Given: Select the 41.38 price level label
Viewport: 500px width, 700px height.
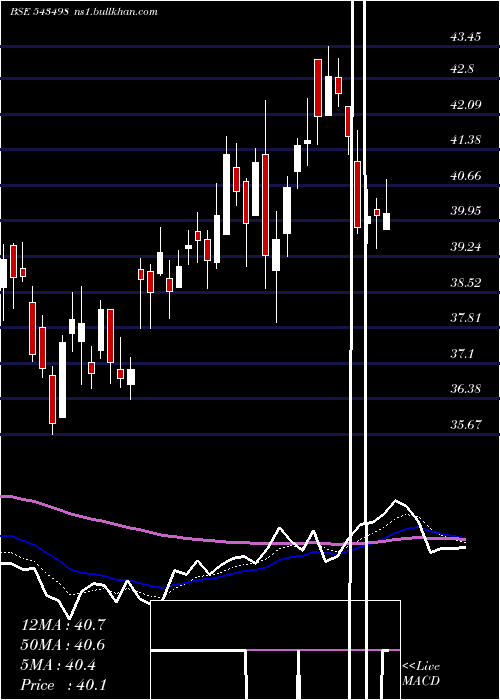Looking at the screenshot, I should coord(466,140).
